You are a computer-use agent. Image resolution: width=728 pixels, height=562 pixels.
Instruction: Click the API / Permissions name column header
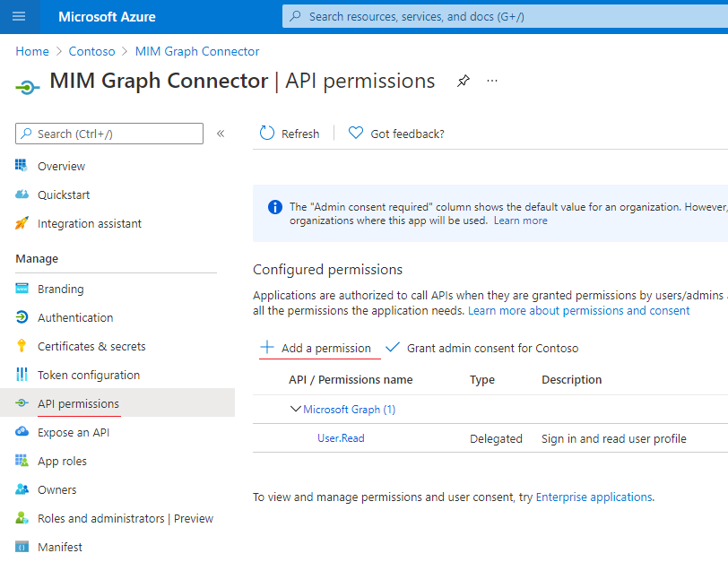(351, 380)
